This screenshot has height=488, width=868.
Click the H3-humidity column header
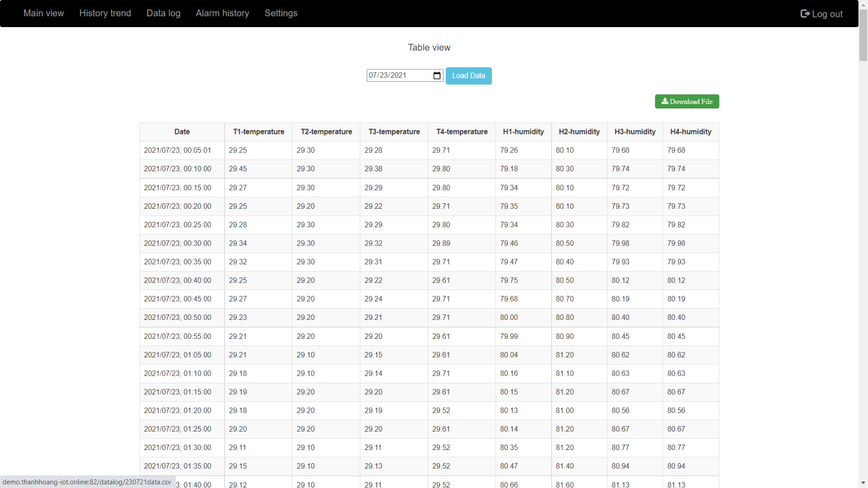[x=635, y=132]
